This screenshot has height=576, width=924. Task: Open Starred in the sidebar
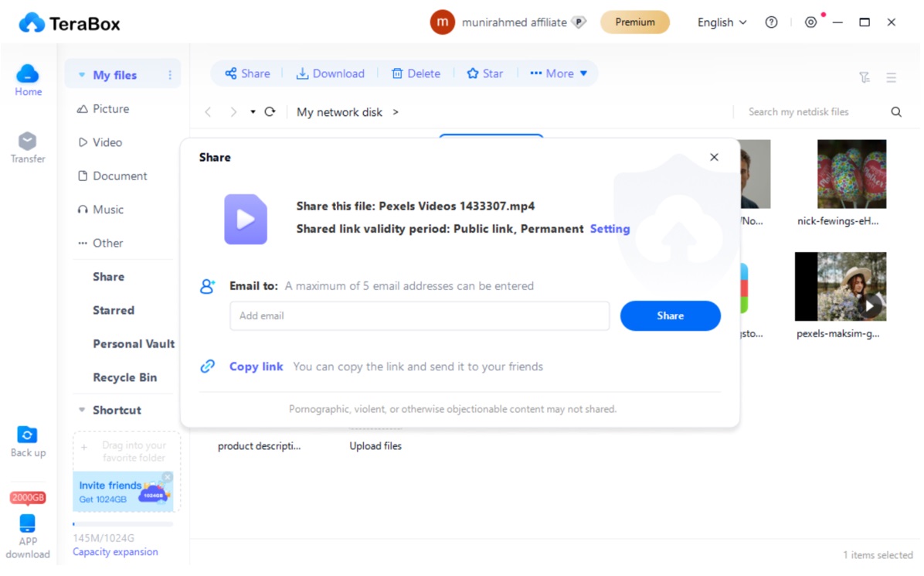pos(113,311)
